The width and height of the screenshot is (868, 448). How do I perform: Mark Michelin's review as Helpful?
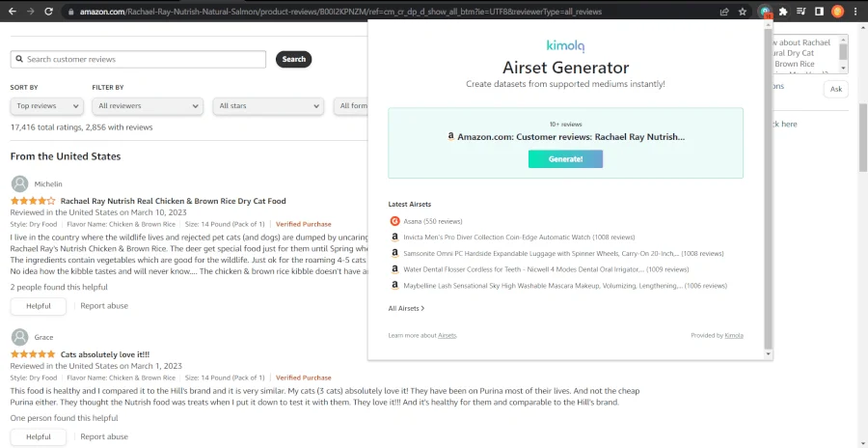(39, 306)
